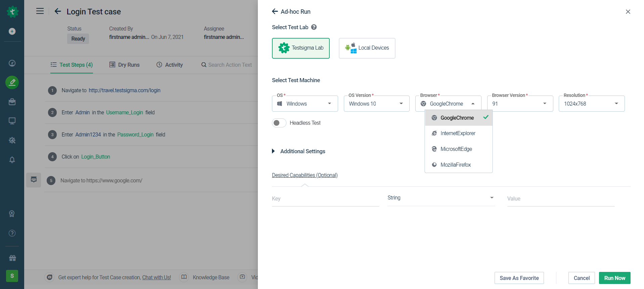
Task: Enable the Headless Test toggle
Action: coord(279,123)
